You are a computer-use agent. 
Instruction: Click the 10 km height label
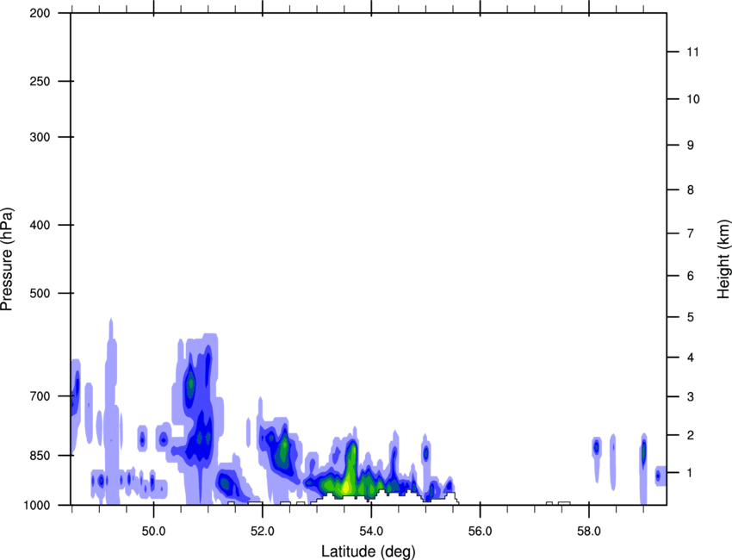692,99
